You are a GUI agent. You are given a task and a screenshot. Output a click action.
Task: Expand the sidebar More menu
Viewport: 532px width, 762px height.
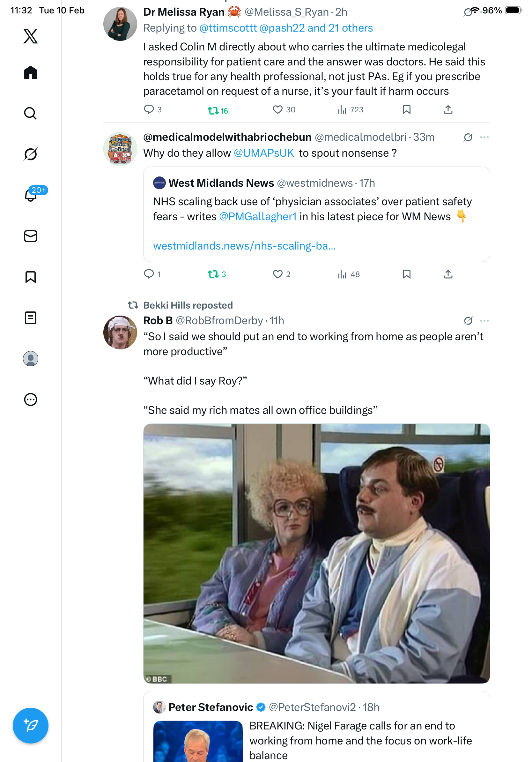[31, 400]
